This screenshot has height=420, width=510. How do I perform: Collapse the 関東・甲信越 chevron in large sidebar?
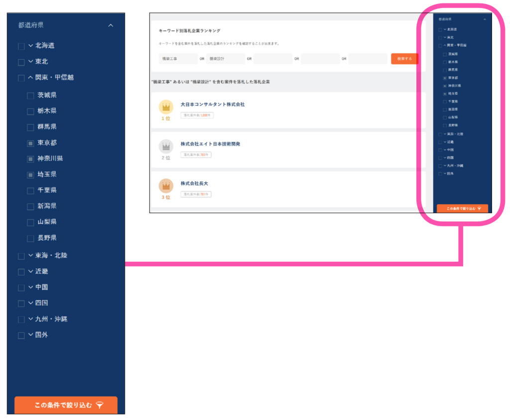30,77
